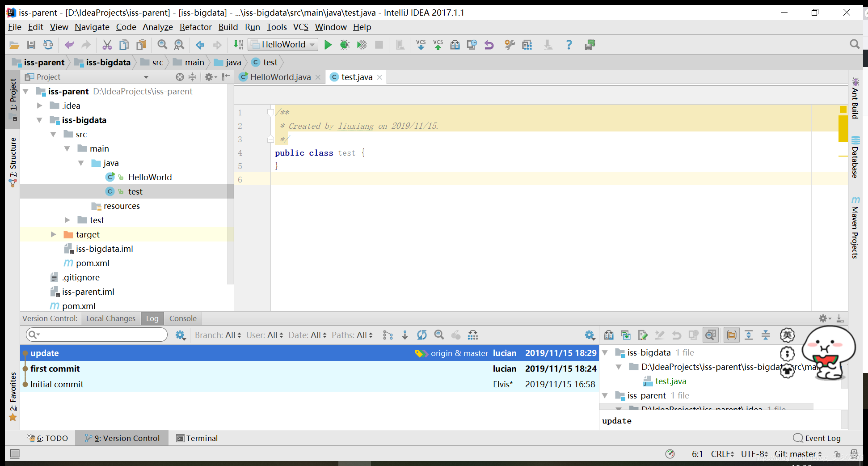Click the Help question mark icon
Viewport: 868px width, 466px height.
point(569,45)
